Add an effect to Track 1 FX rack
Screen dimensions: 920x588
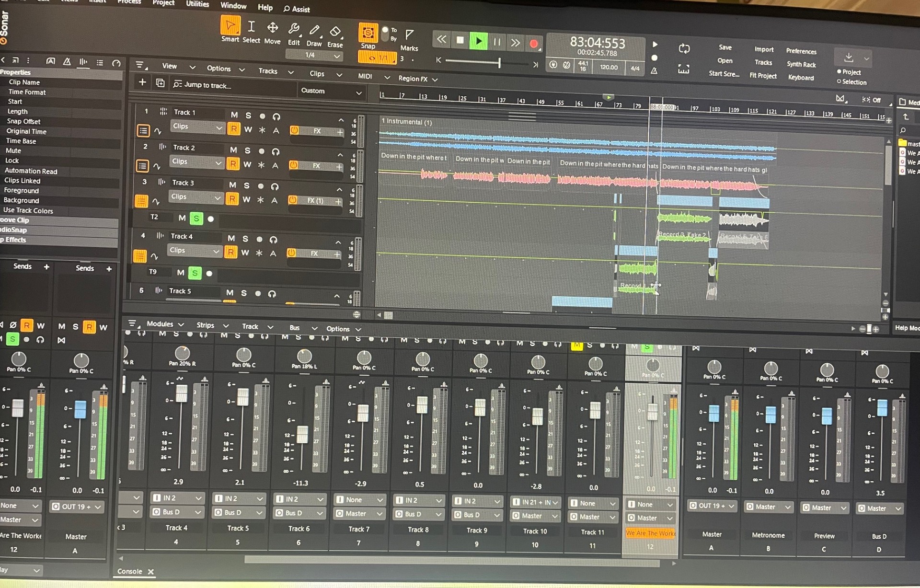pos(340,132)
